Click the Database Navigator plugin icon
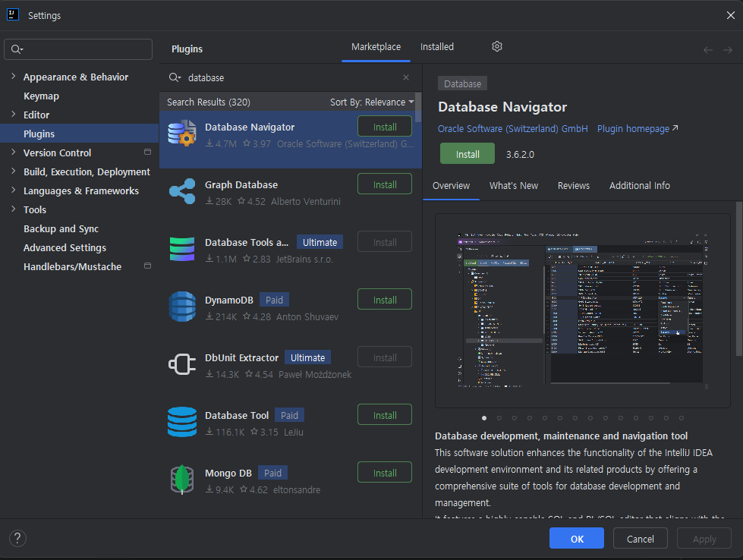 182,133
